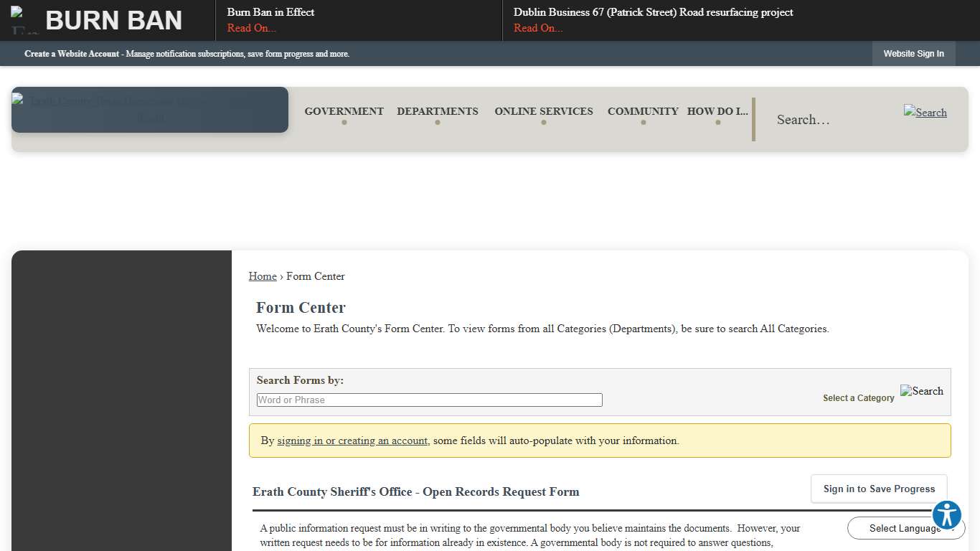Click the Website Sign In button
The width and height of the screenshot is (980, 551).
[x=913, y=53]
